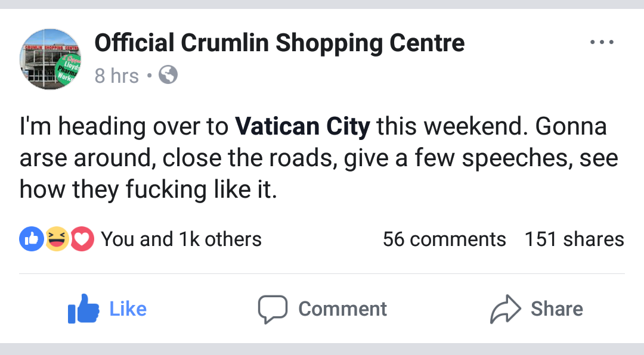Open the Official Crumlin Shopping Centre page name
644x355 pixels.
279,43
